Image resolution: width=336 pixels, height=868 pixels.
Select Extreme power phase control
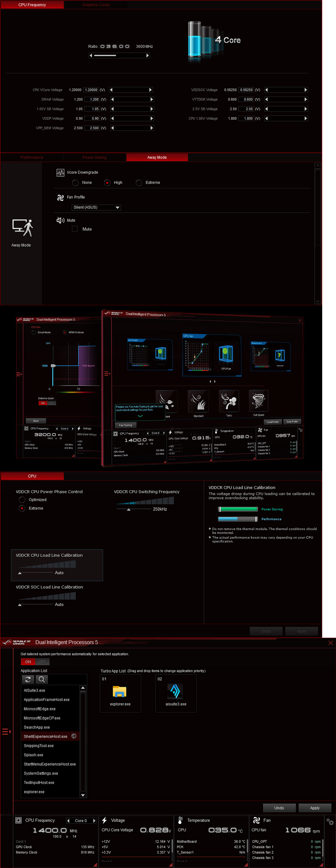pos(22,508)
